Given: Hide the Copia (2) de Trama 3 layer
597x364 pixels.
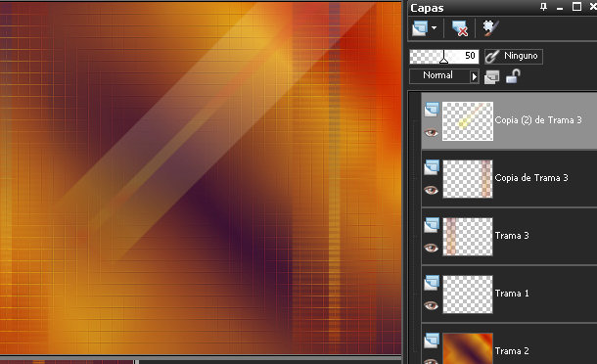Looking at the screenshot, I should click(x=431, y=132).
